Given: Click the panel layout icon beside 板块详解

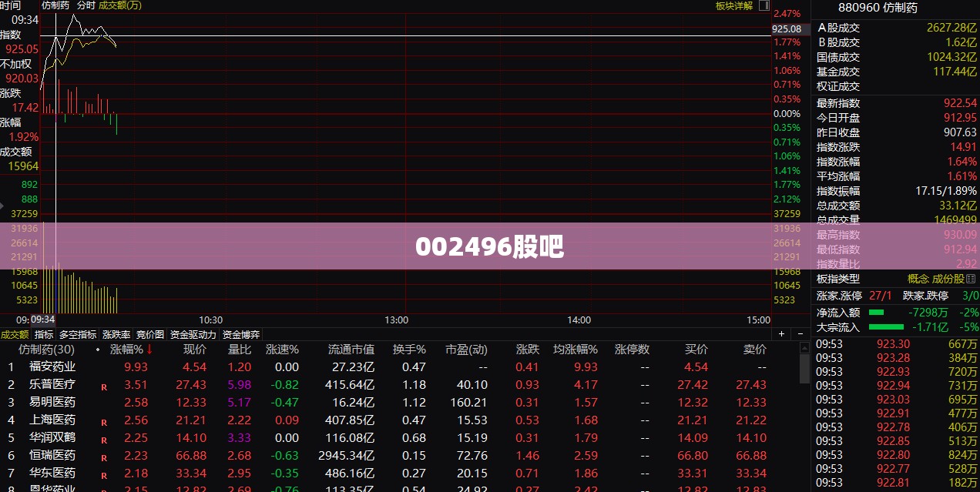Looking at the screenshot, I should click(x=764, y=5).
